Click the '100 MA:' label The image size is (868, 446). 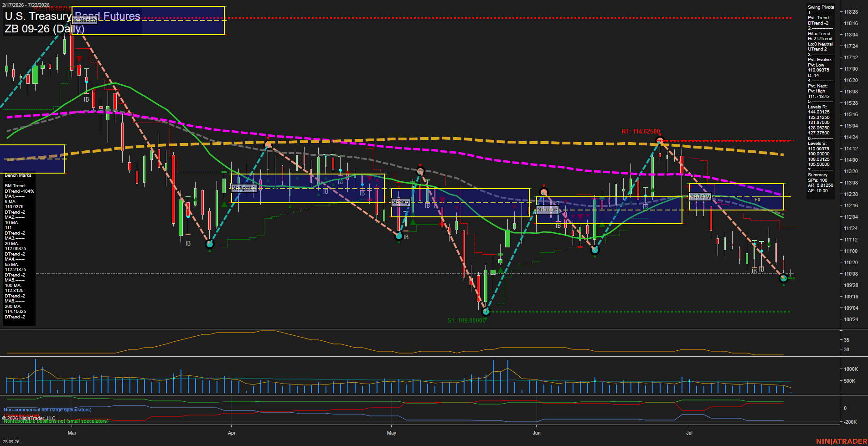click(x=13, y=286)
